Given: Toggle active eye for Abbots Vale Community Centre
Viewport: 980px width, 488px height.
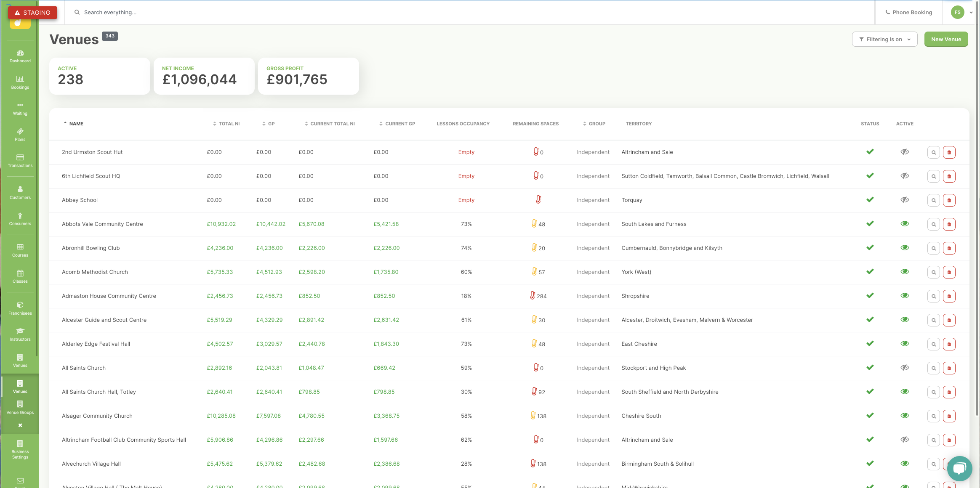Looking at the screenshot, I should [905, 224].
